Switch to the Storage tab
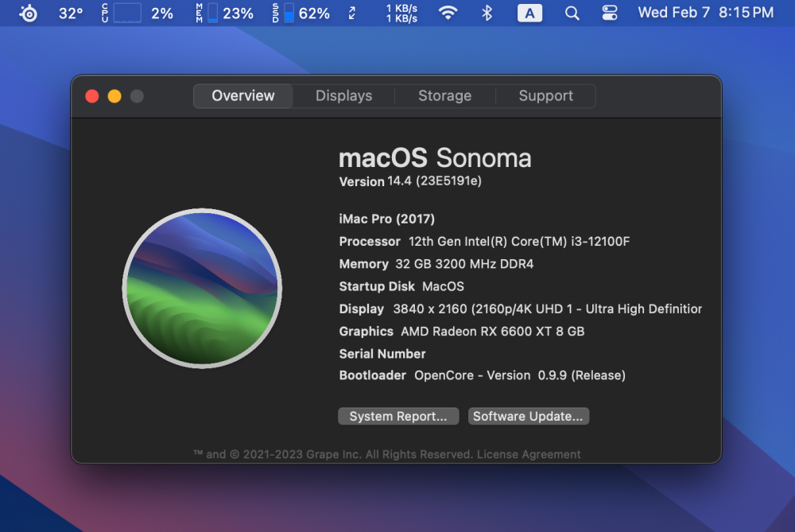Viewport: 795px width, 532px height. [x=444, y=96]
